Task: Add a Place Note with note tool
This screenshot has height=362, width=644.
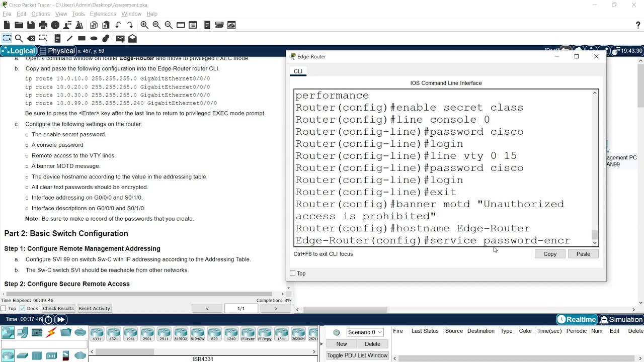Action: click(x=57, y=38)
